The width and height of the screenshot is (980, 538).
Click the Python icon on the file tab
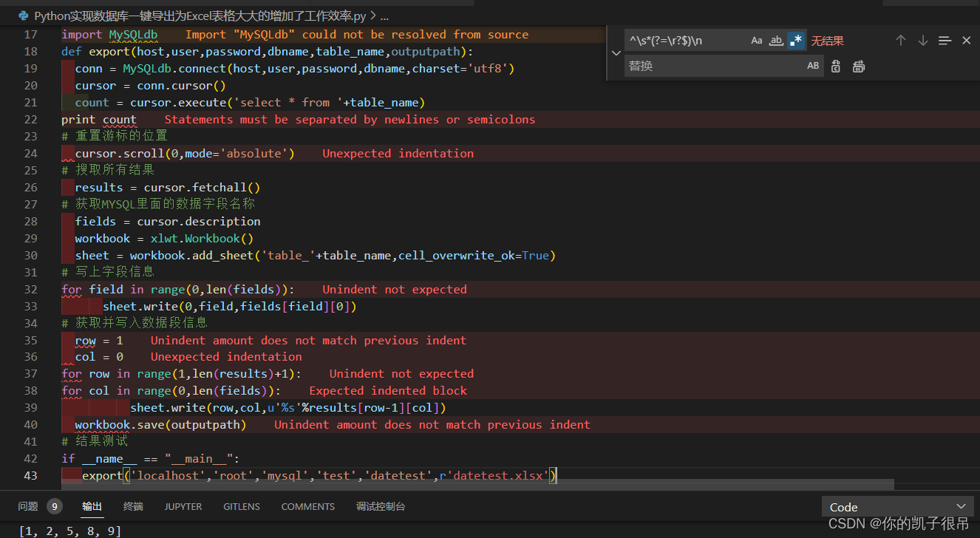coord(22,15)
